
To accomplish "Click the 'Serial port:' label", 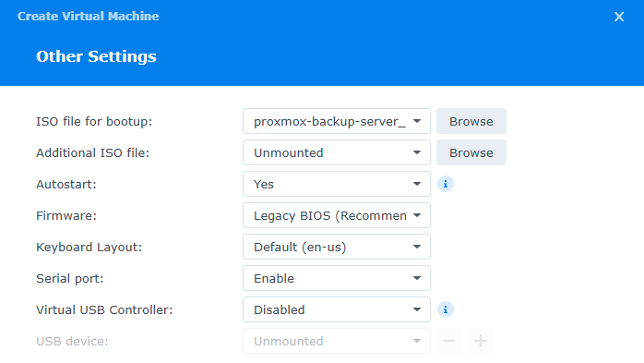I will [x=70, y=278].
